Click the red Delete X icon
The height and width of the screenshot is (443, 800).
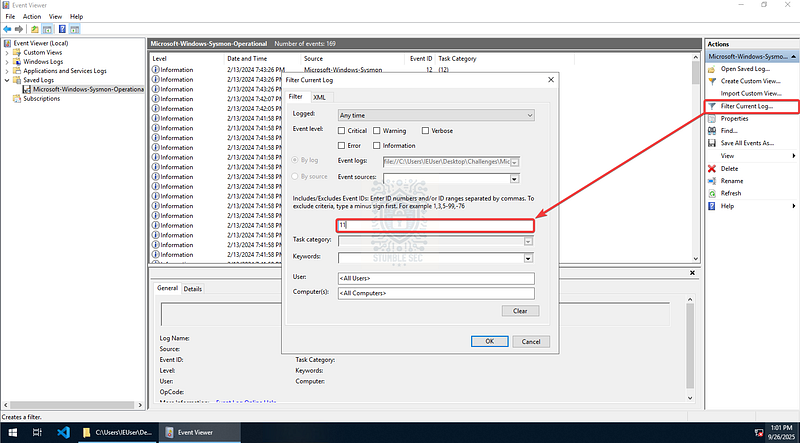tap(712, 168)
